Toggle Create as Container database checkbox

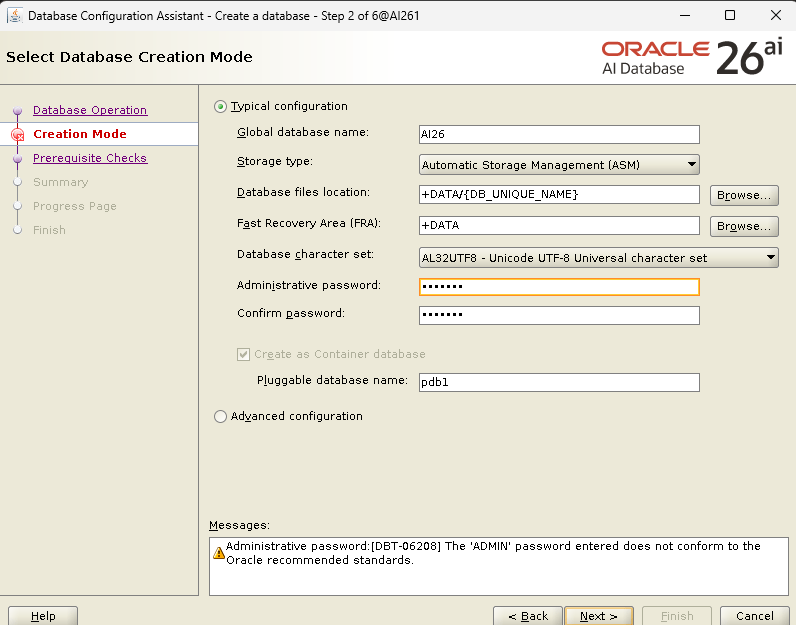click(x=244, y=354)
